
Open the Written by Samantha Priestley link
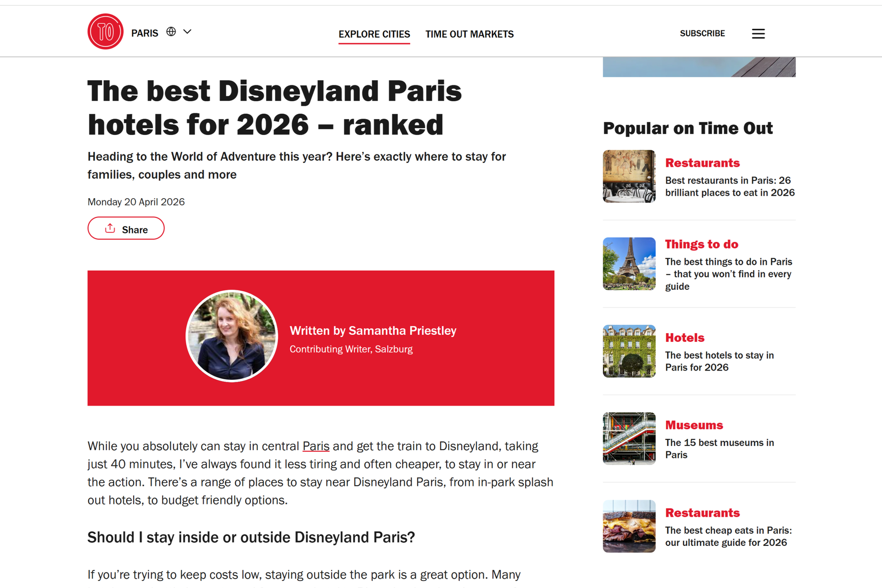373,331
